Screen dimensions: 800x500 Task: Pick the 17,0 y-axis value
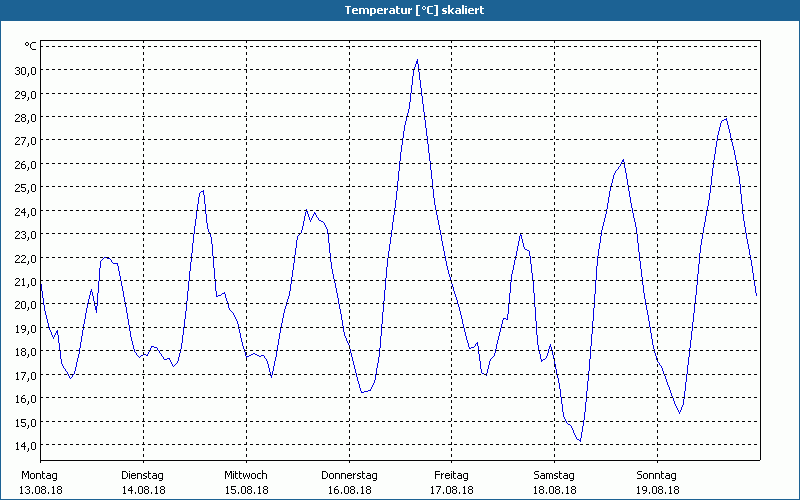click(x=25, y=375)
